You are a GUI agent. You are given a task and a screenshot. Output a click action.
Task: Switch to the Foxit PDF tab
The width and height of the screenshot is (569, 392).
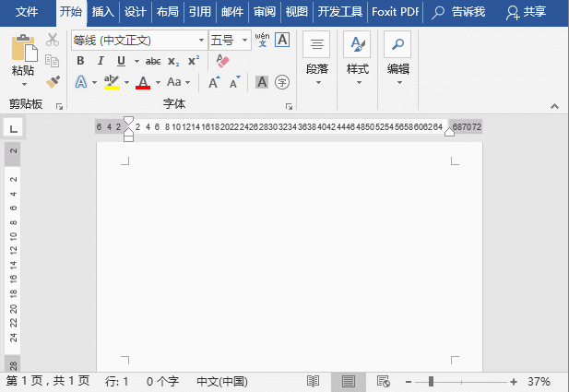396,12
